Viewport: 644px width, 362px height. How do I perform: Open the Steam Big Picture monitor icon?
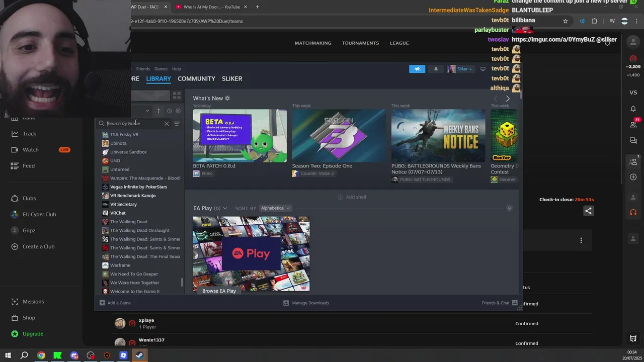483,69
